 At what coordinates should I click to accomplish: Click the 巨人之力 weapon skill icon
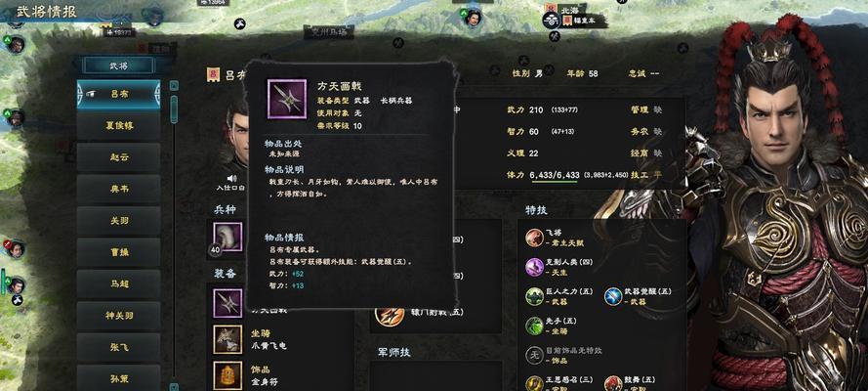(534, 296)
